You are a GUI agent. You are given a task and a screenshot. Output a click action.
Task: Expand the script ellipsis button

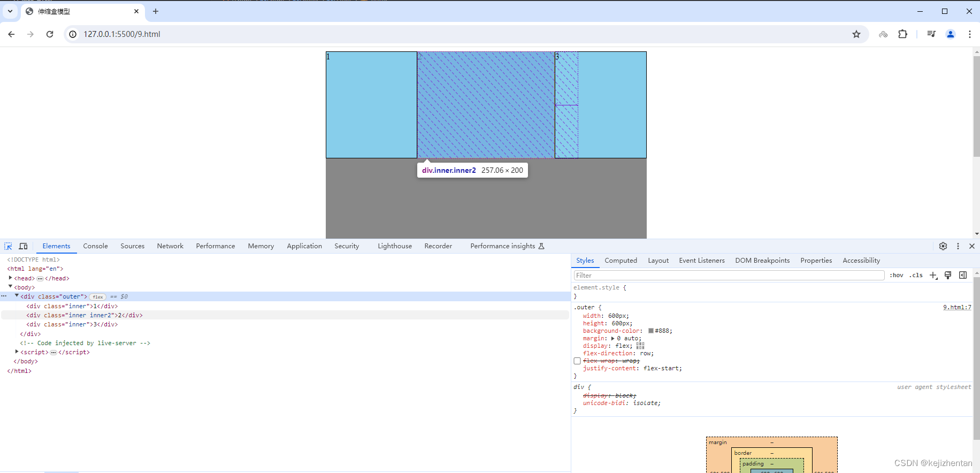coord(53,352)
